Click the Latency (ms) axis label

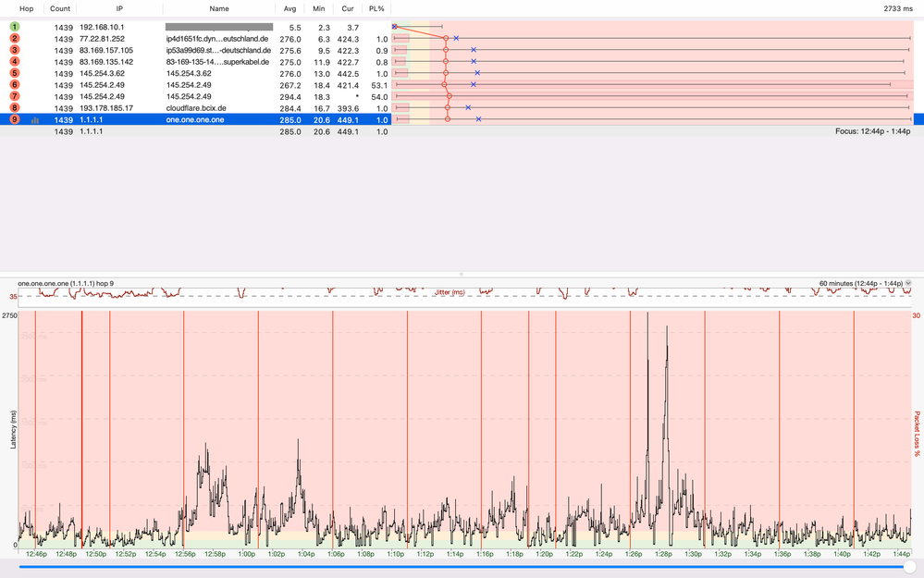[13, 429]
